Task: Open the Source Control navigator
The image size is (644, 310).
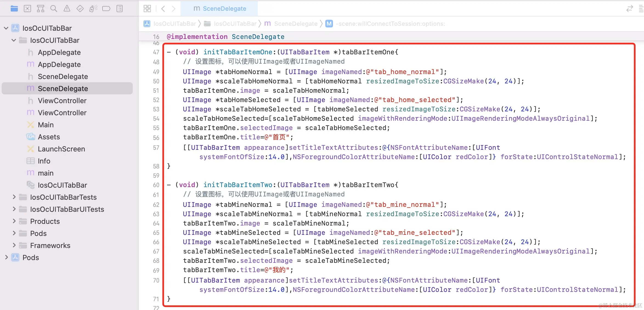Action: 27,9
